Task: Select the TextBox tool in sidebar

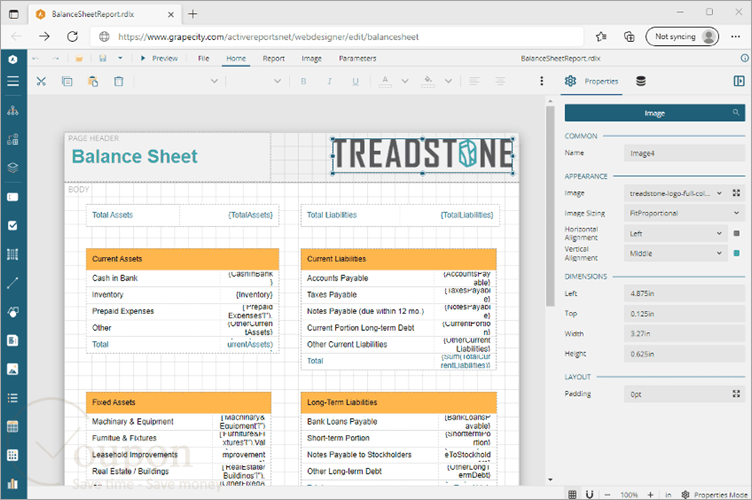Action: [x=13, y=197]
